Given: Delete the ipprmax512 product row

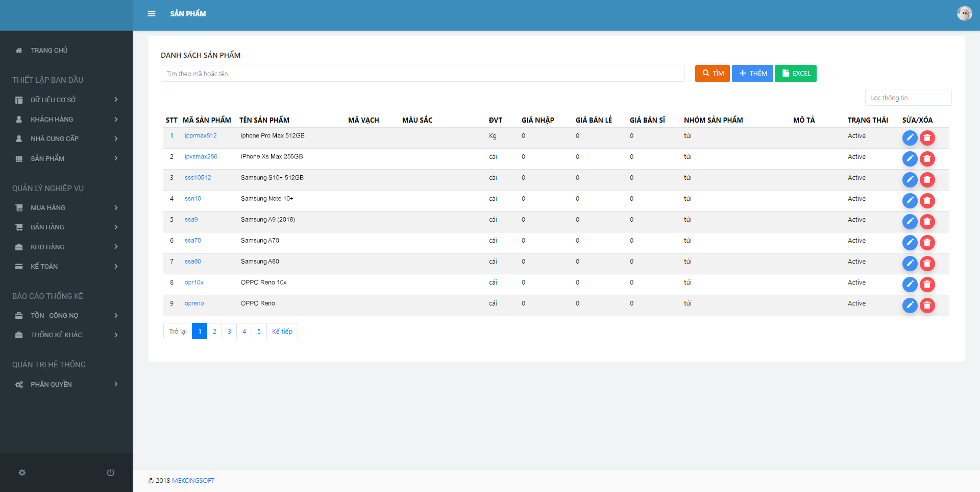Looking at the screenshot, I should point(927,138).
